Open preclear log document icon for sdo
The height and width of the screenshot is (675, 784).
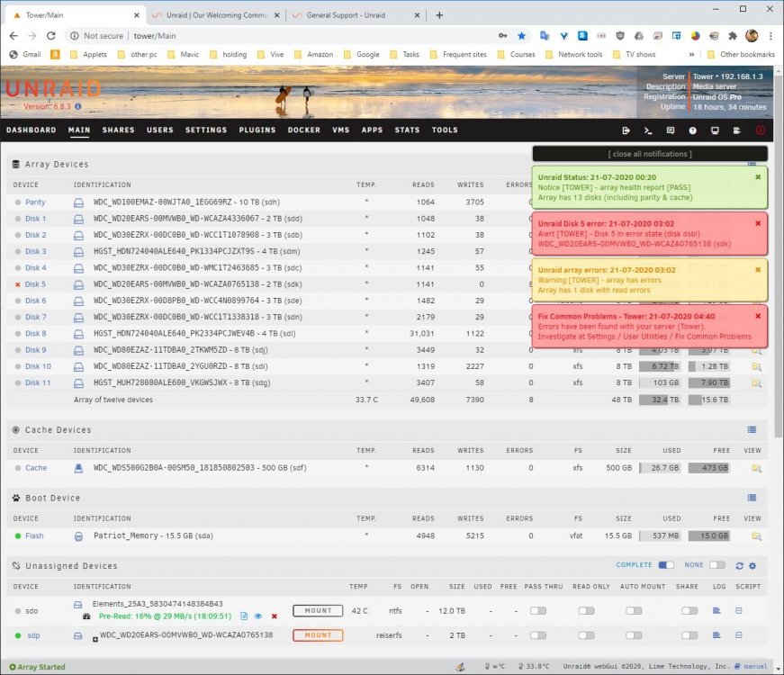click(244, 616)
